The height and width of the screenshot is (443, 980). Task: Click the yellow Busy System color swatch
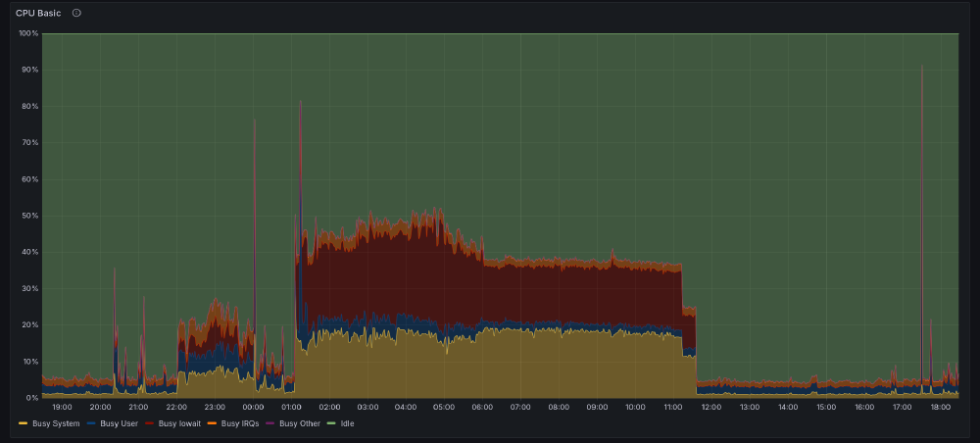click(24, 423)
